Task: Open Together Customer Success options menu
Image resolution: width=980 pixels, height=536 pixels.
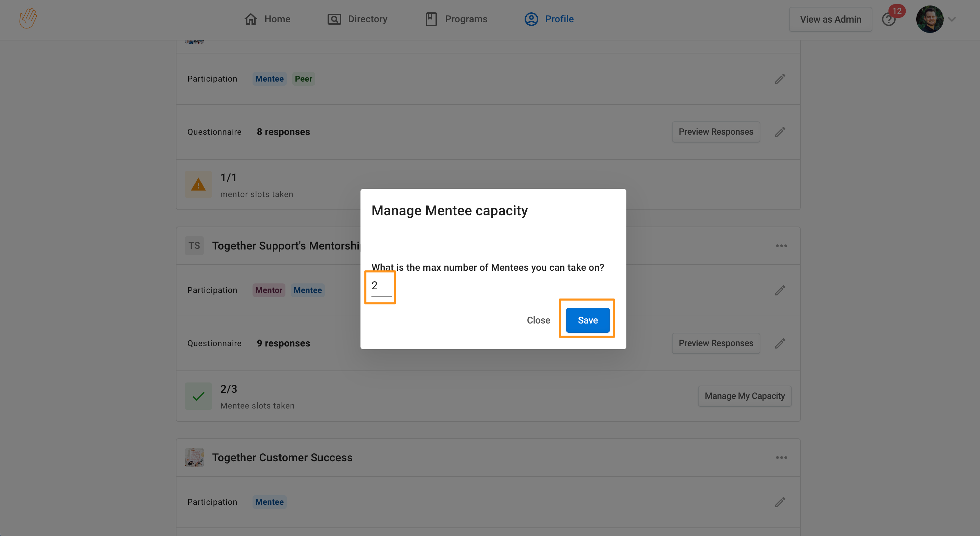Action: [x=781, y=457]
